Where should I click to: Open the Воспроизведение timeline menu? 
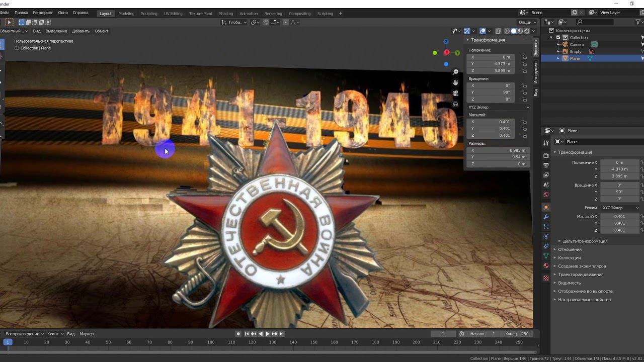(25, 334)
